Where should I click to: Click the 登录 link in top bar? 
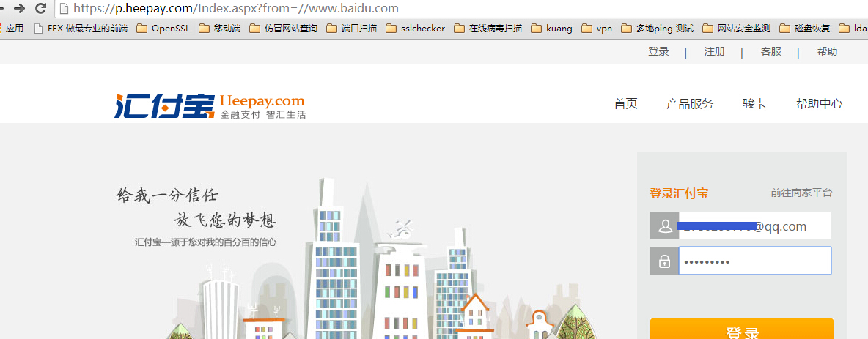pos(659,52)
